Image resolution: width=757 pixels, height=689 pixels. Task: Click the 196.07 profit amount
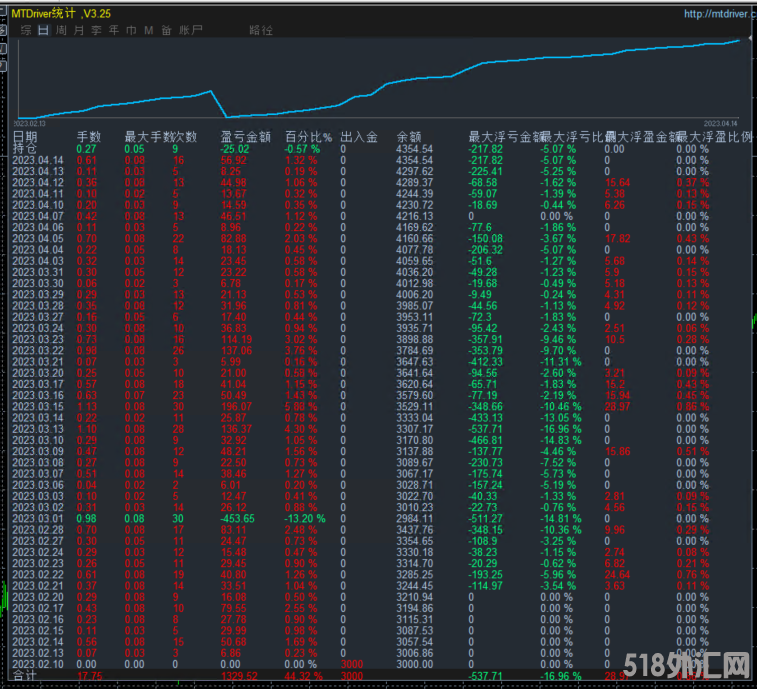tap(237, 407)
